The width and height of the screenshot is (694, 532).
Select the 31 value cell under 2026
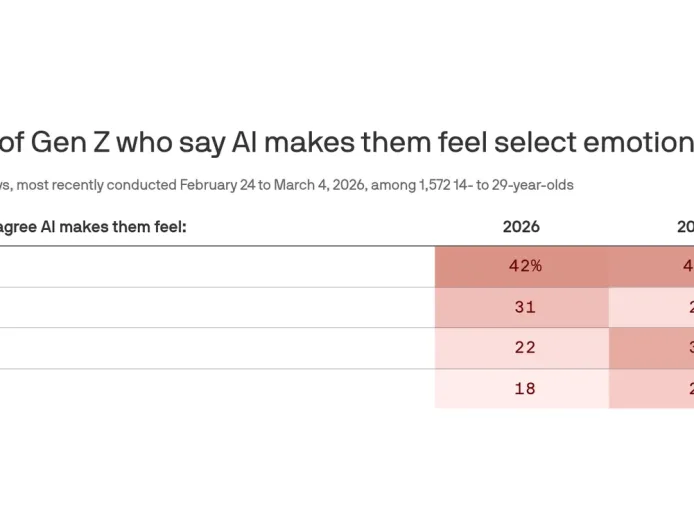coord(521,308)
